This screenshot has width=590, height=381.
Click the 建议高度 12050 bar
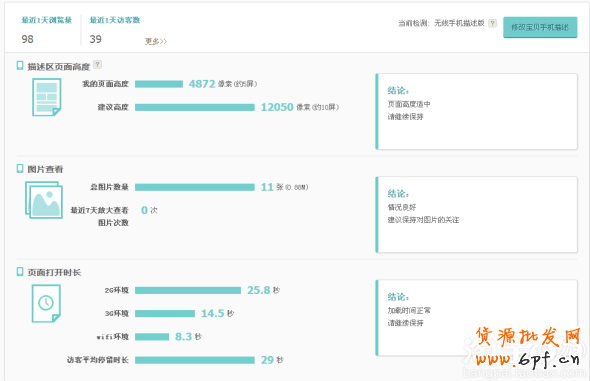(195, 107)
